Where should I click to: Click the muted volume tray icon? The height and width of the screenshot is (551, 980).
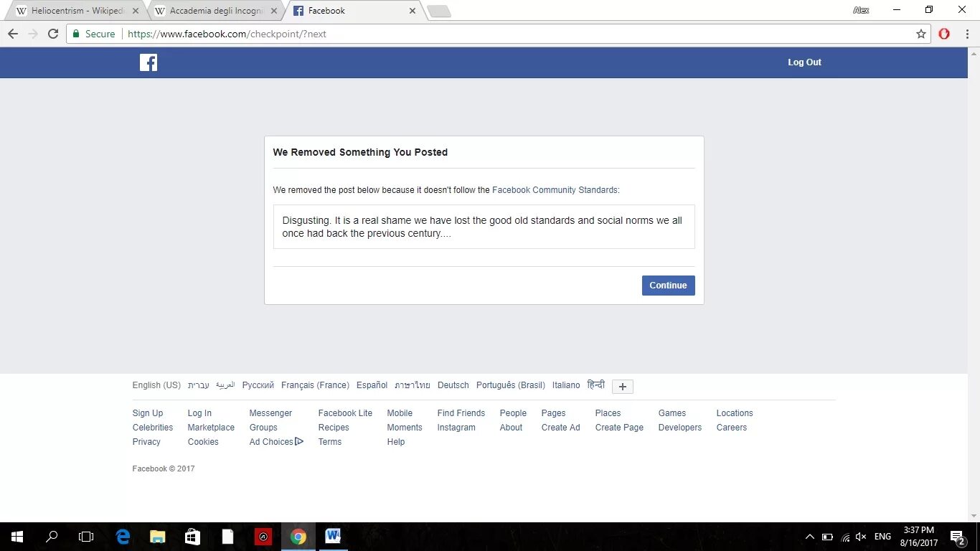[862, 537]
